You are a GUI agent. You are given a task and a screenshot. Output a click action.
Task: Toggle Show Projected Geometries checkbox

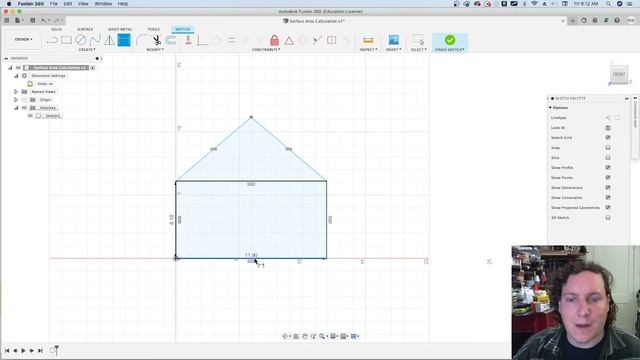[x=608, y=208]
